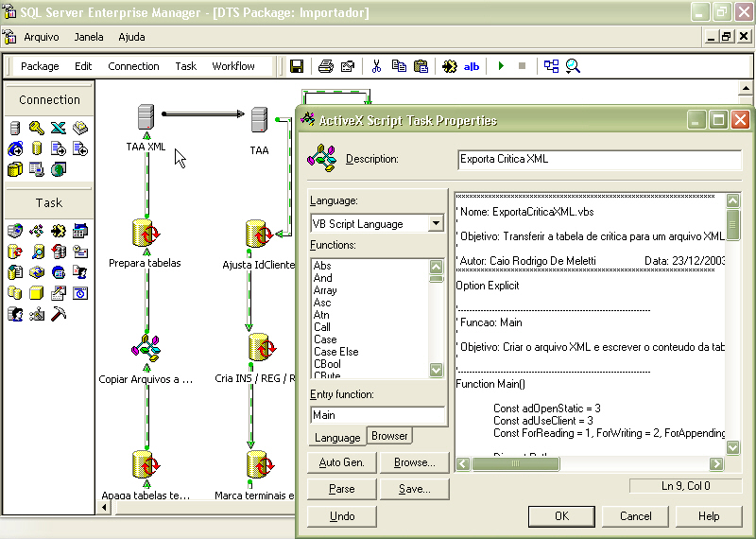Open the Language dropdown showing VB Script Language
This screenshot has width=756, height=539.
[436, 223]
